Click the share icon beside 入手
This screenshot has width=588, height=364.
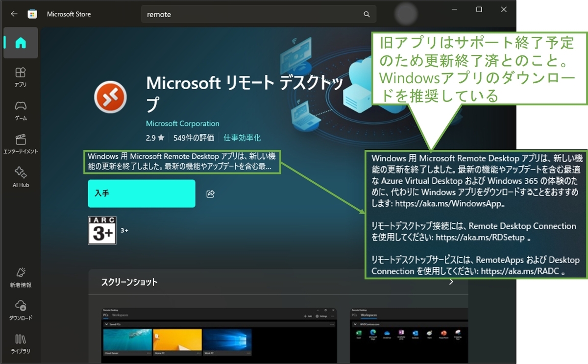(210, 194)
